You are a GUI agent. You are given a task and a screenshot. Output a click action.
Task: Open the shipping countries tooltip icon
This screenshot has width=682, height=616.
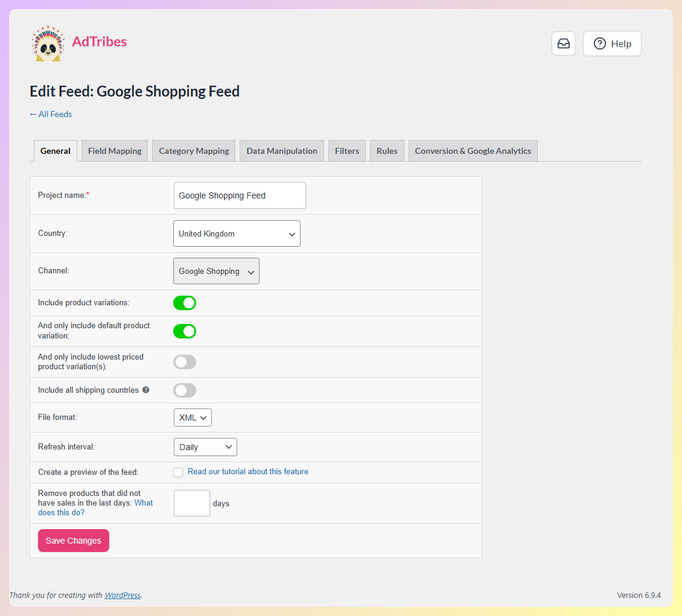coord(145,390)
